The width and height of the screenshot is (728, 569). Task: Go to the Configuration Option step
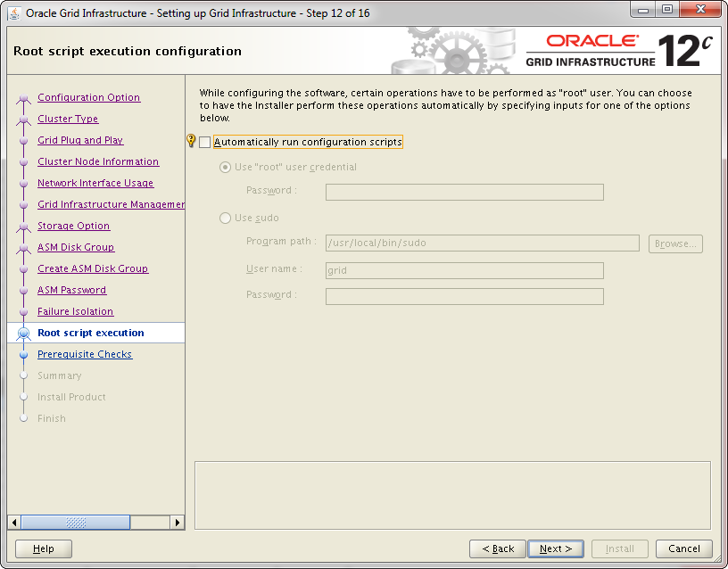click(88, 97)
